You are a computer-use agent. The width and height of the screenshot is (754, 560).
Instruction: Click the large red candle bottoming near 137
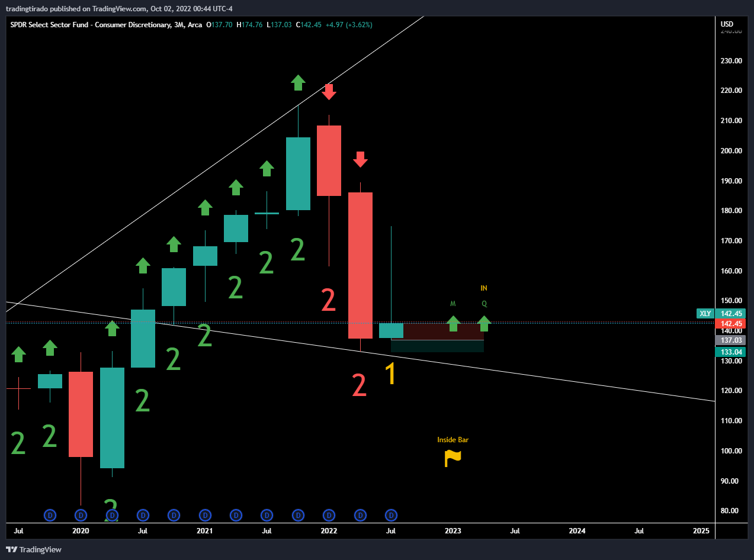pos(360,265)
